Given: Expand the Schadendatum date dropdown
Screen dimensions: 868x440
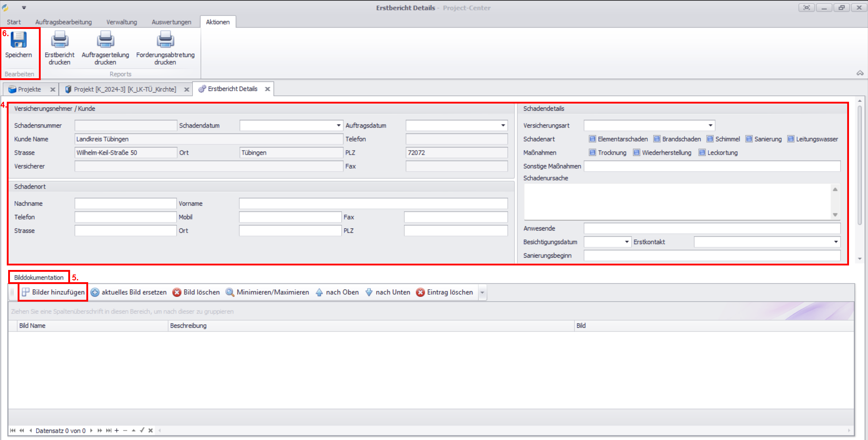Looking at the screenshot, I should pos(338,126).
